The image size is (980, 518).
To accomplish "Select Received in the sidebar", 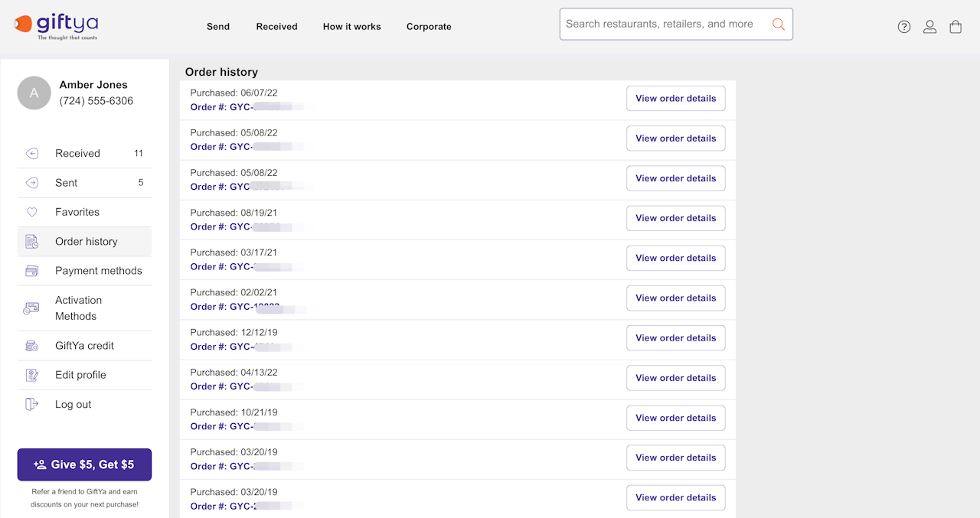I will click(77, 154).
